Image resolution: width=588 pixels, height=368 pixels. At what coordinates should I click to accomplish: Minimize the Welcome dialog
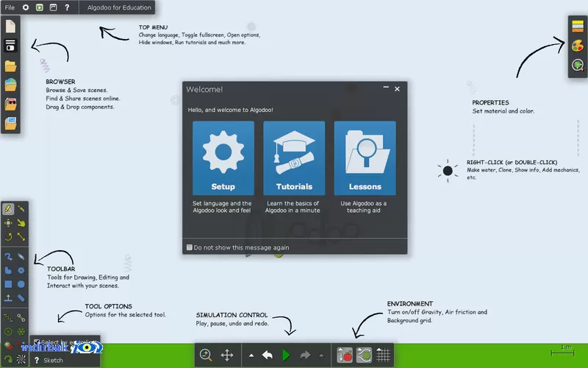pos(386,88)
